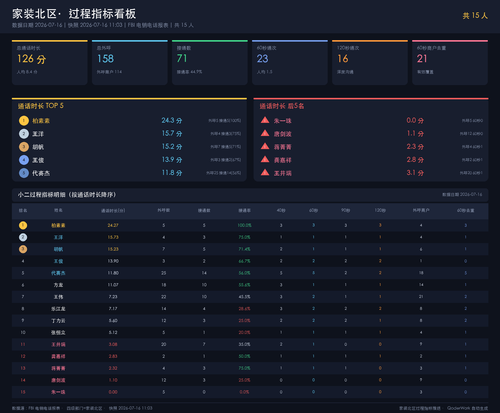Click the red 0.00 talk-time cell

[x=113, y=392]
